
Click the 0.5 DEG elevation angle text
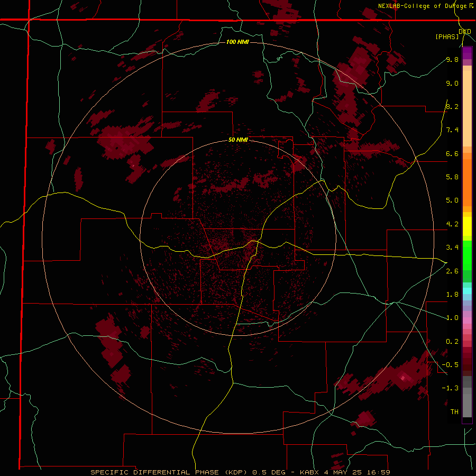coord(270,472)
